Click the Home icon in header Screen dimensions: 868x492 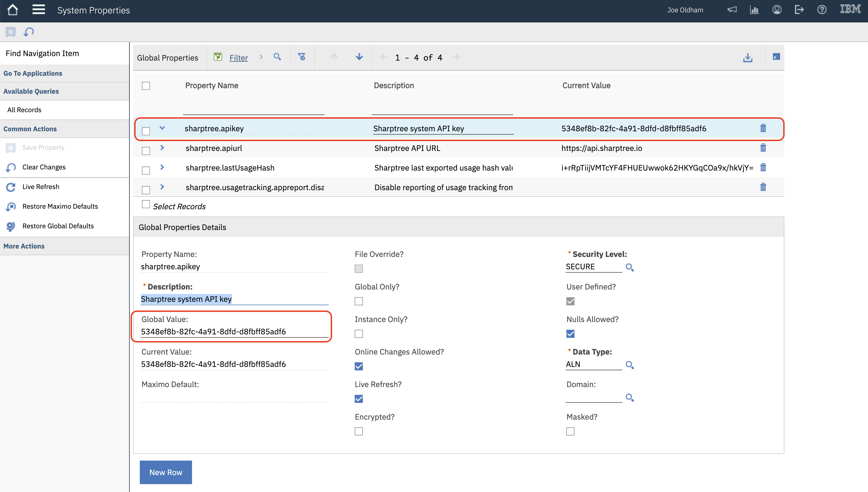click(13, 10)
